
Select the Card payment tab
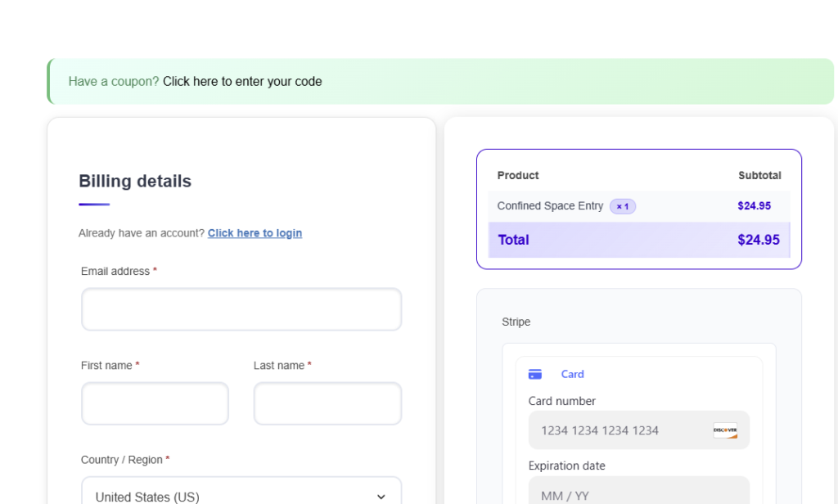[572, 375]
